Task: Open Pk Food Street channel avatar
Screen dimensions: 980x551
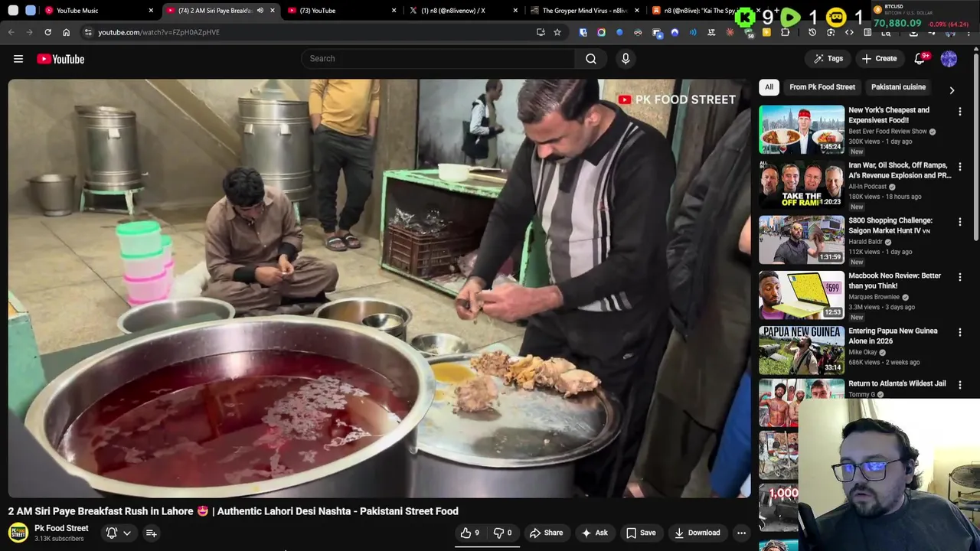Action: 18,533
